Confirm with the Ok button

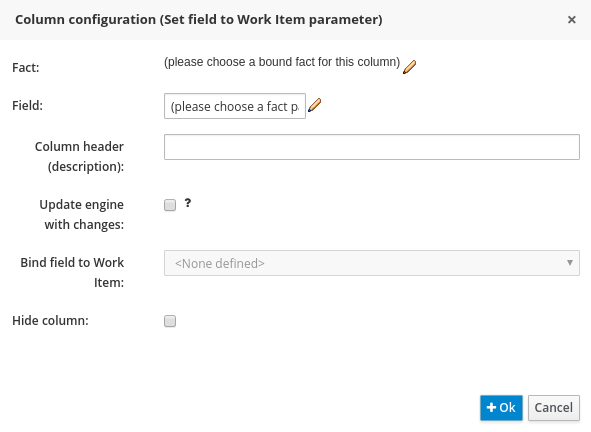501,407
